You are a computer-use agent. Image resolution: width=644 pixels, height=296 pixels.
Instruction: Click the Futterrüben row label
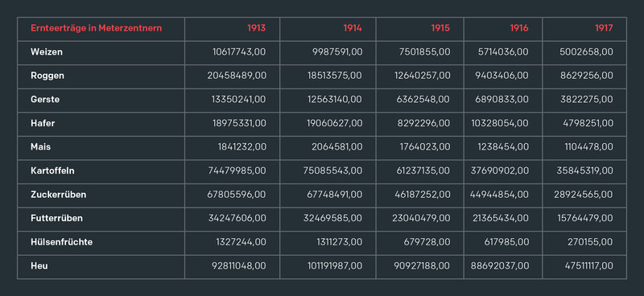(x=56, y=219)
